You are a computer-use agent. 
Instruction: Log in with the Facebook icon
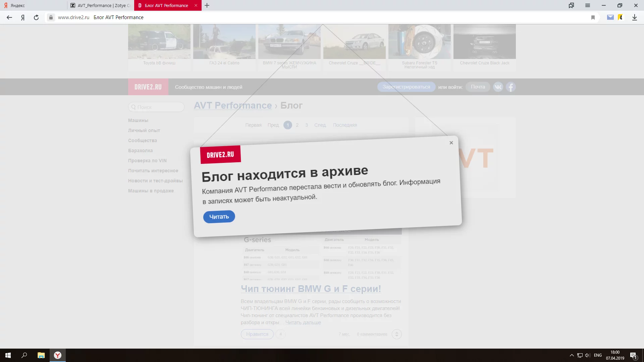[511, 87]
